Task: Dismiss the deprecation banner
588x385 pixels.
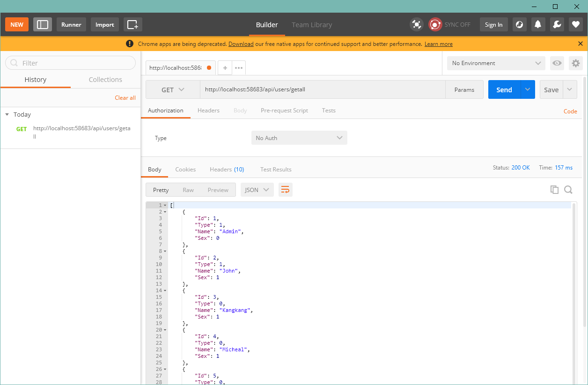Action: pyautogui.click(x=581, y=44)
